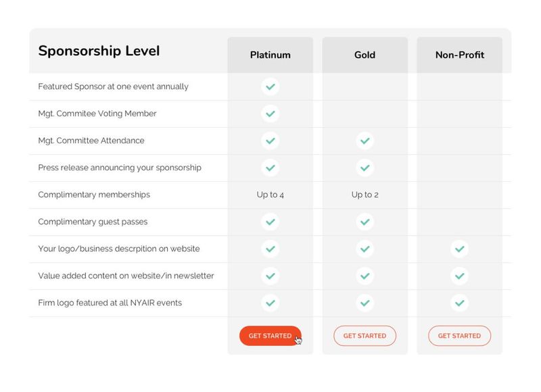Click the Non-Profit GET STARTED button
This screenshot has width=541, height=392.
click(x=460, y=336)
